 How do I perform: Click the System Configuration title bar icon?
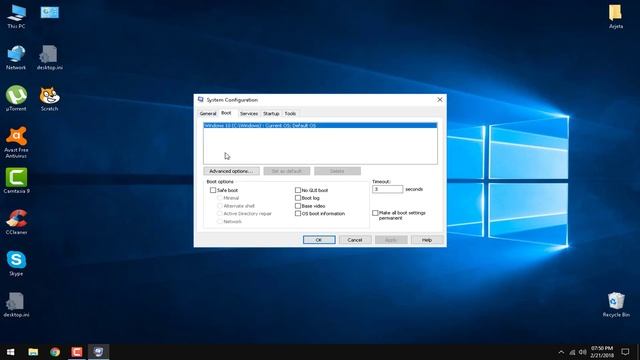tap(200, 100)
